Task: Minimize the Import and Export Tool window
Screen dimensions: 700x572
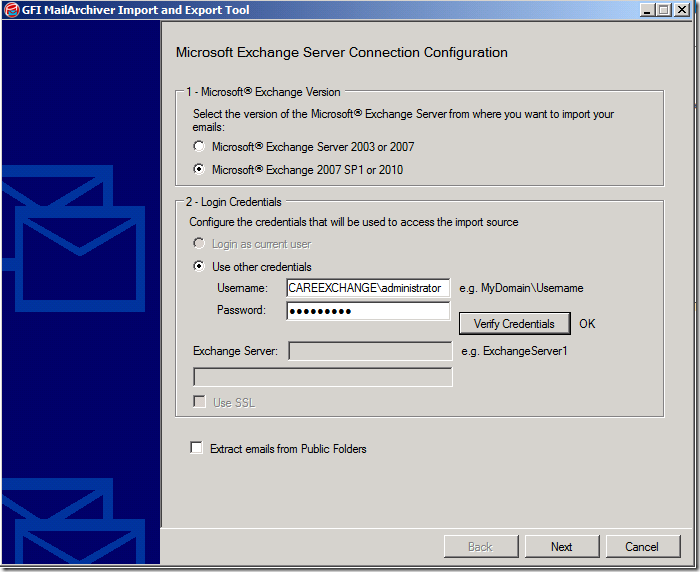Action: coord(647,10)
